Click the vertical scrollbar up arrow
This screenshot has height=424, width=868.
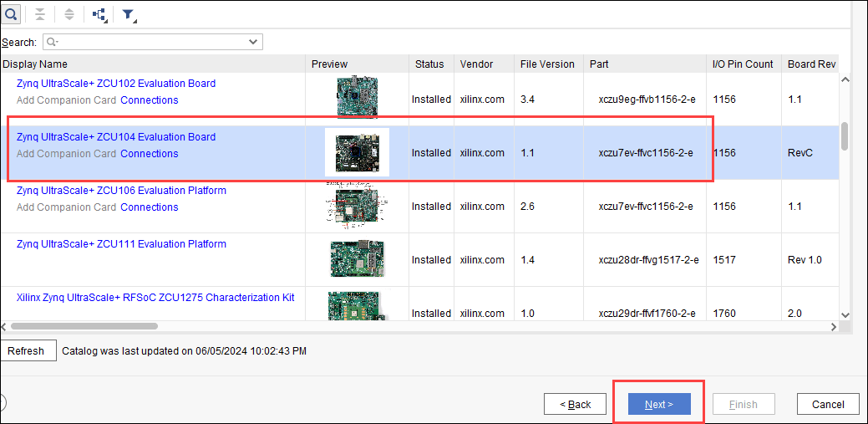tap(845, 80)
